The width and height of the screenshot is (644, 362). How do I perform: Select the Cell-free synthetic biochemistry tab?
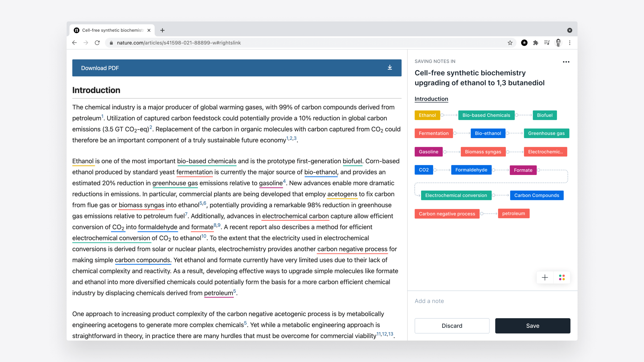pos(112,30)
